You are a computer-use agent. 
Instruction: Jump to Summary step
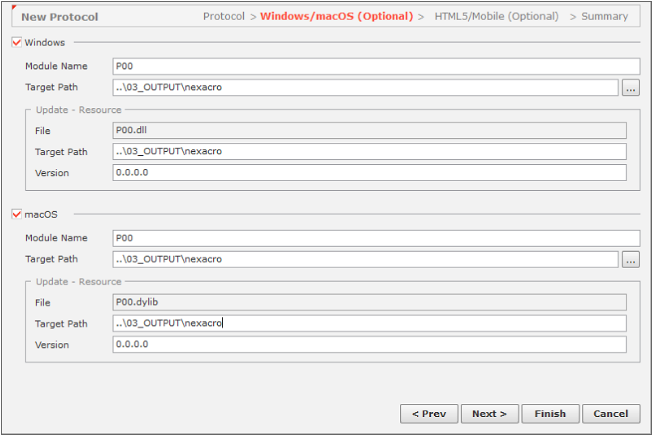[605, 16]
